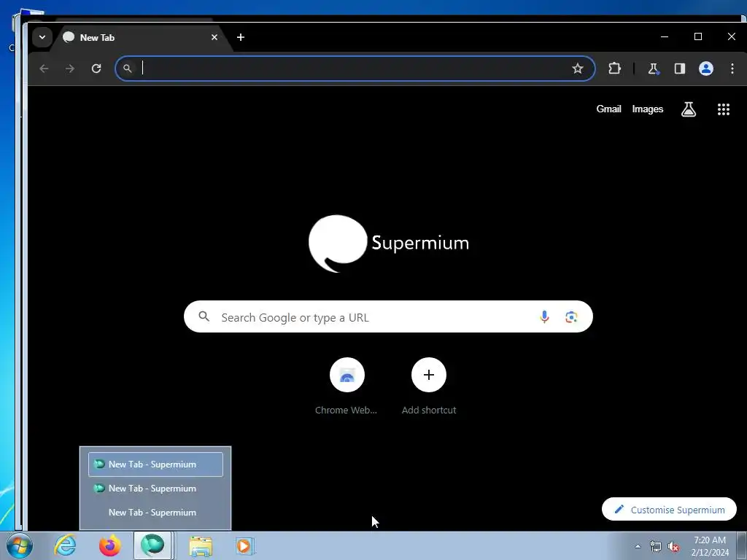Bookmark this tab with star icon

tap(578, 69)
